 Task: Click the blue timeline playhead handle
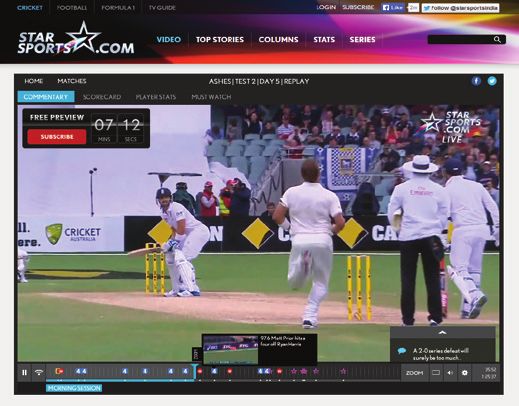[194, 371]
